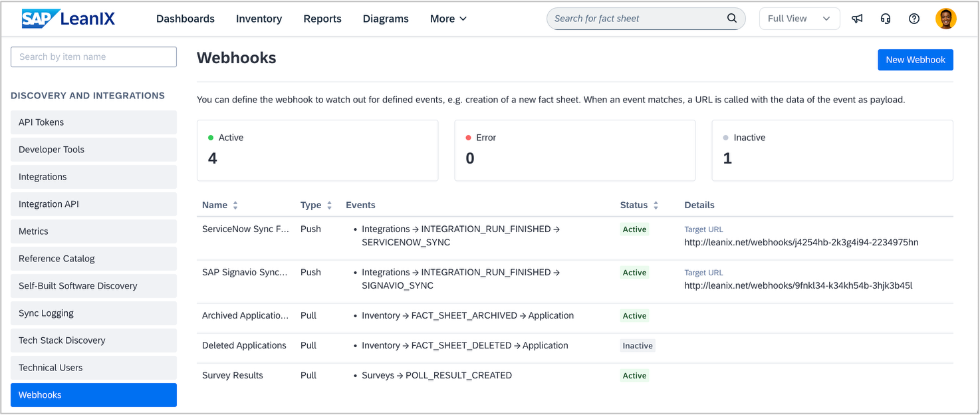Click the SAP LeanIX logo
This screenshot has width=980, height=415.
pyautogui.click(x=68, y=19)
